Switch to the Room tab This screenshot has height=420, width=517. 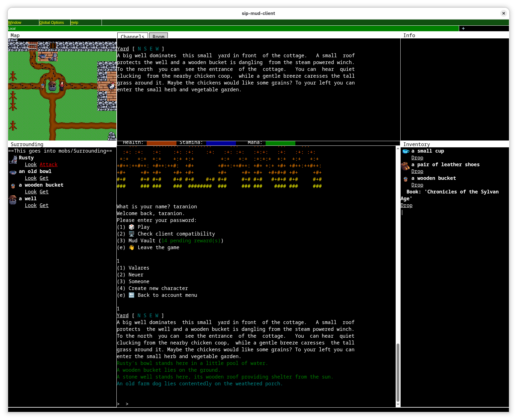pyautogui.click(x=159, y=36)
